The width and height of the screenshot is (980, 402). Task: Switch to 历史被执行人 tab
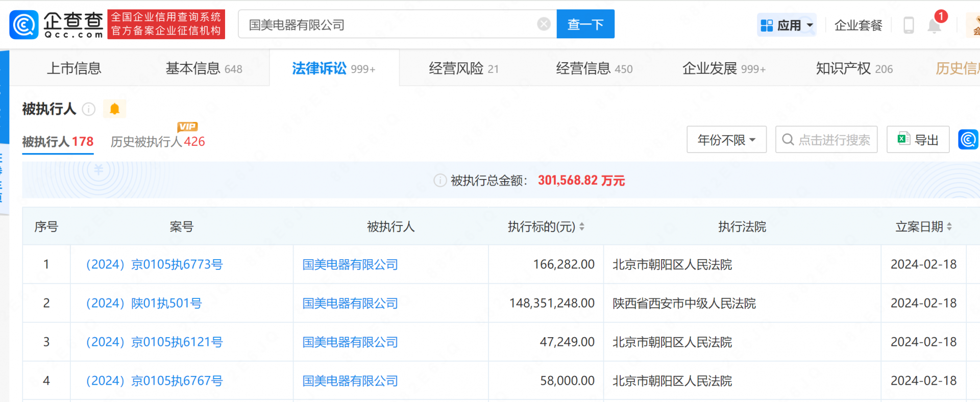pos(157,142)
